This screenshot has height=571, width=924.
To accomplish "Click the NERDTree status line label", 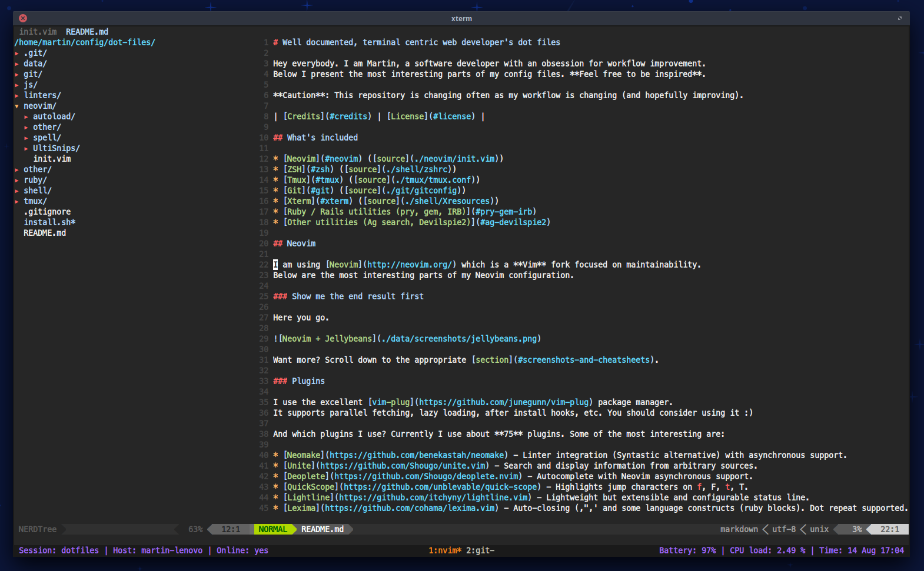I will 38,529.
